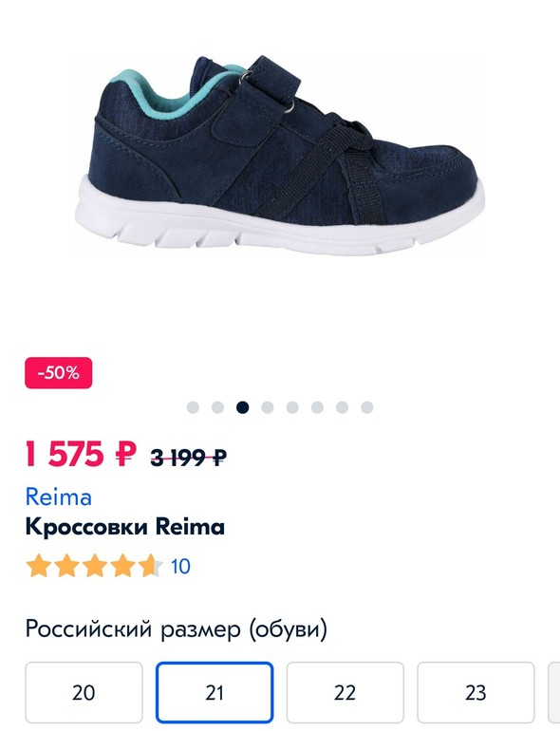Go to first image carousel dot
The height and width of the screenshot is (731, 560).
193,407
